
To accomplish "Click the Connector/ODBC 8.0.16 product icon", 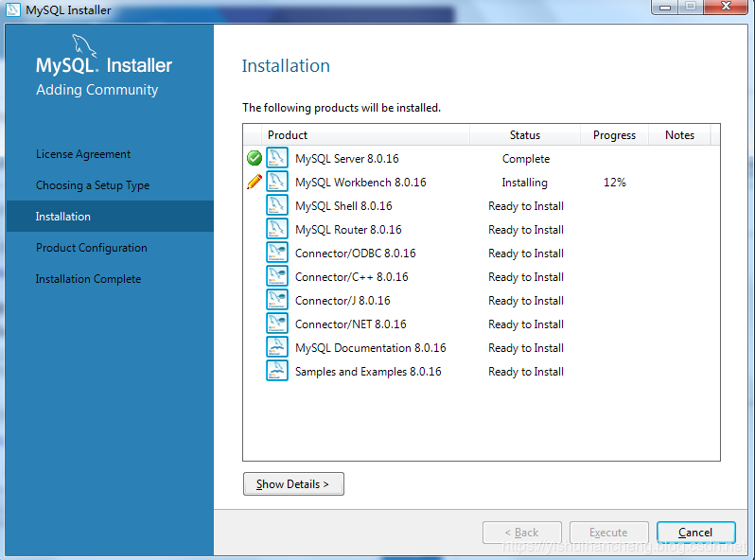I will (277, 253).
